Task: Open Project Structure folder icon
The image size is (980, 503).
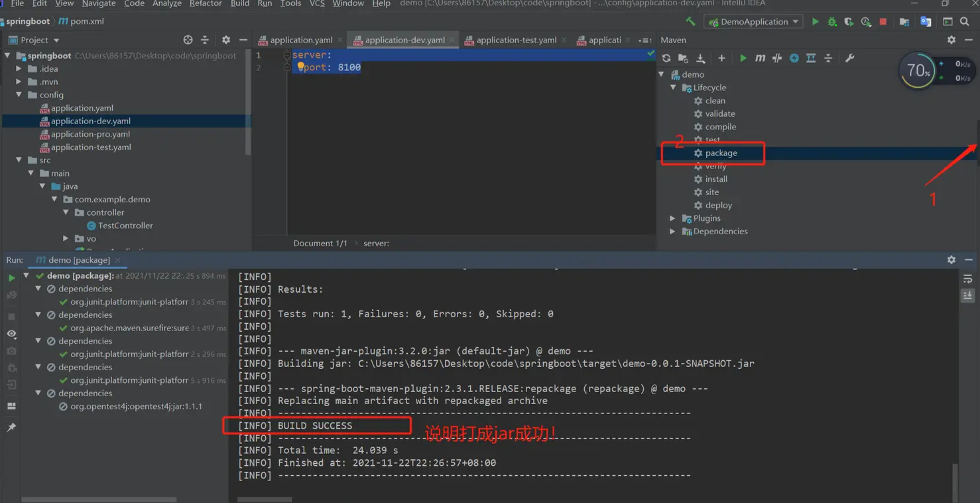Action: coord(904,21)
